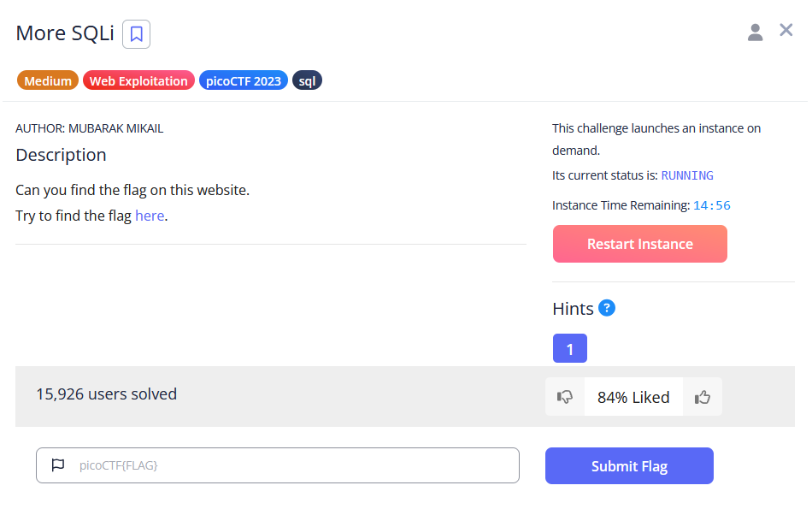Open the 'here' link to the website
Image resolution: width=812 pixels, height=515 pixels.
[x=150, y=216]
